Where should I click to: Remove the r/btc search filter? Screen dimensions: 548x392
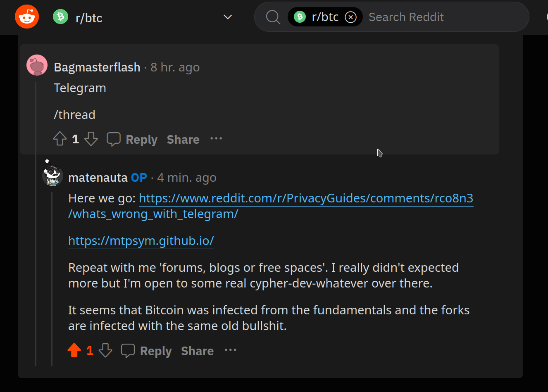(350, 17)
